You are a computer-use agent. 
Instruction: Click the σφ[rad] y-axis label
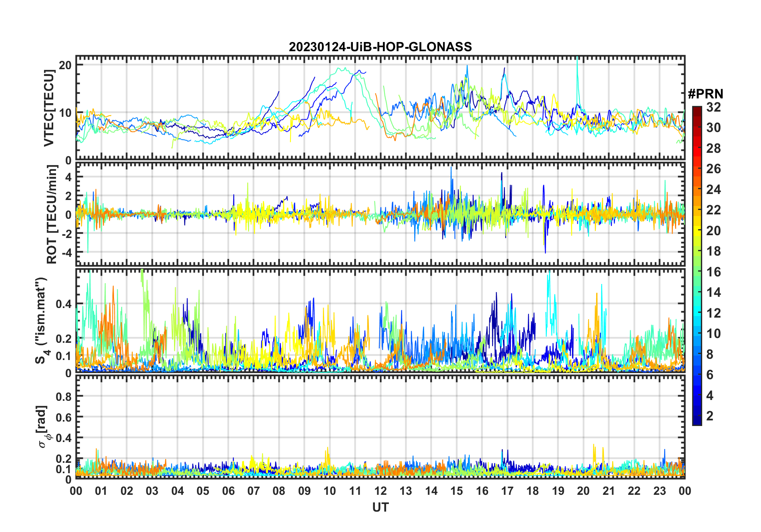click(43, 426)
